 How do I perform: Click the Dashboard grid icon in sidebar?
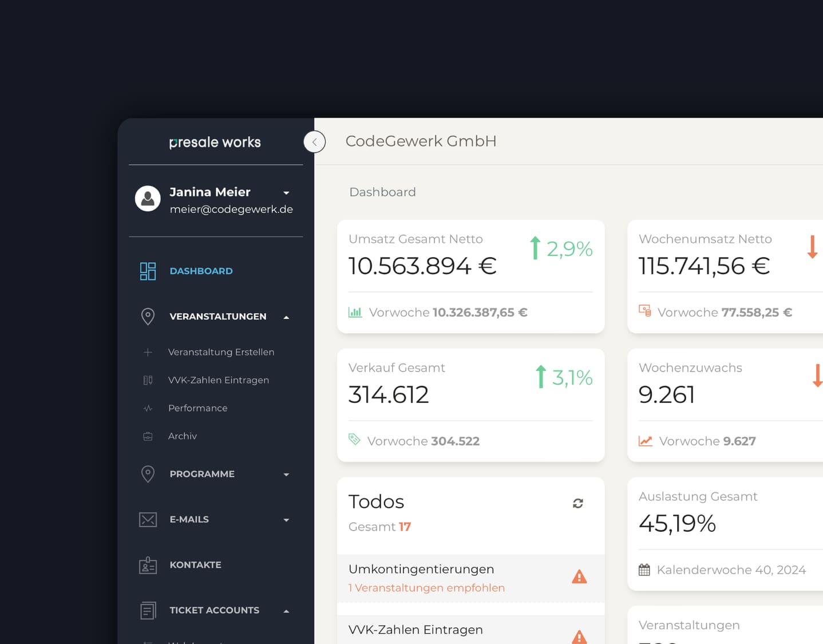point(148,271)
